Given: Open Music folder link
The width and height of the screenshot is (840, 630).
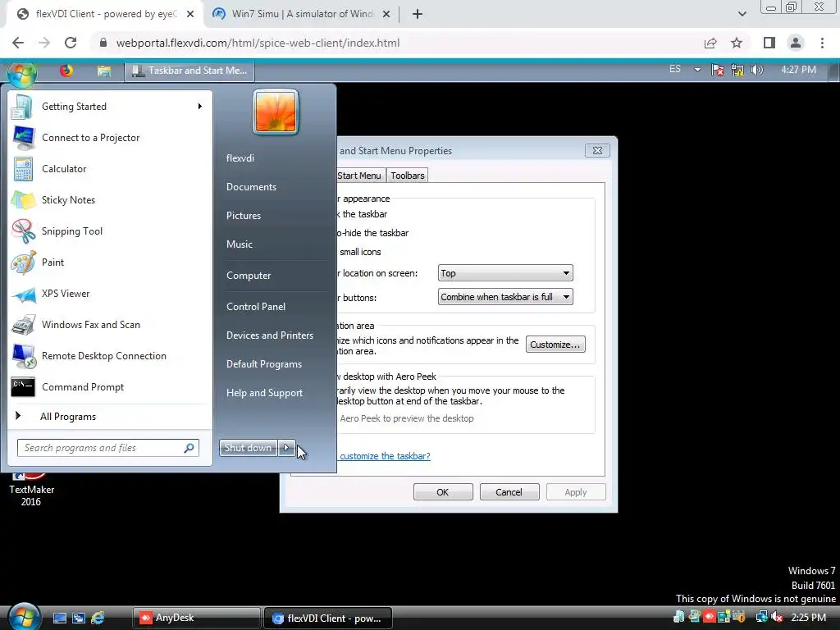Looking at the screenshot, I should pyautogui.click(x=239, y=244).
